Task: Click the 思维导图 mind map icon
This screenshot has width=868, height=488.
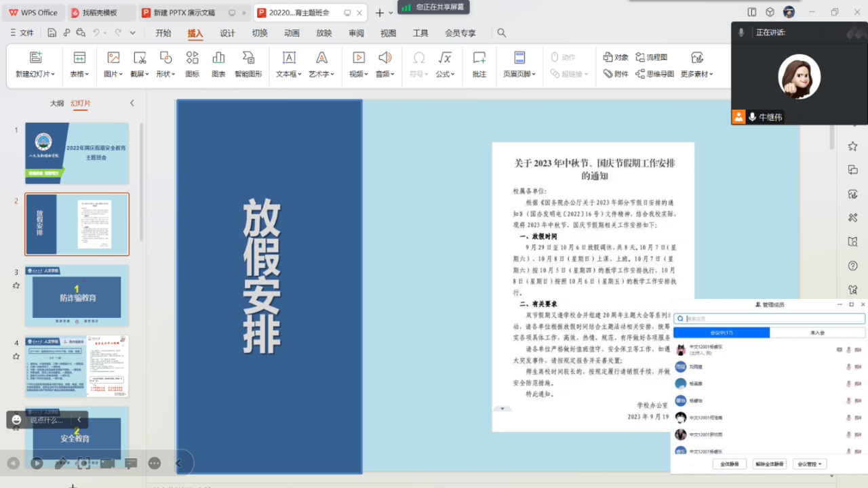Action: pyautogui.click(x=654, y=74)
